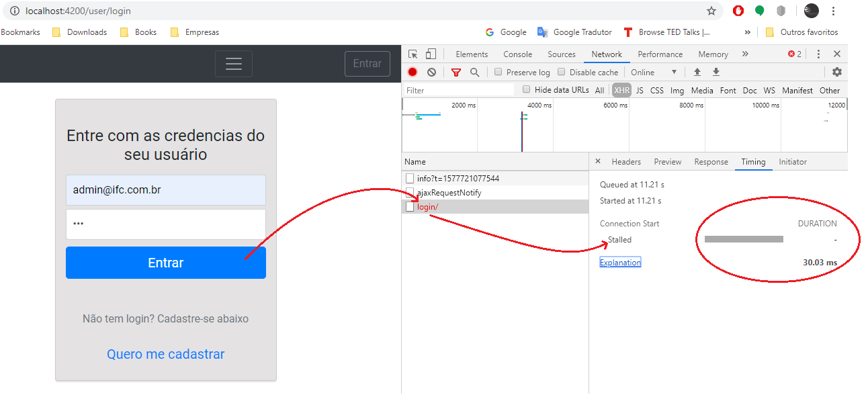Enable the Disable cache checkbox

562,72
